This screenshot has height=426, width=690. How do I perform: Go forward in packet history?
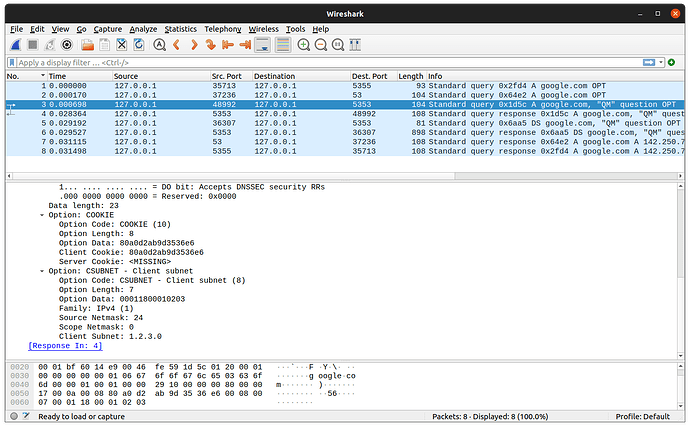(194, 45)
